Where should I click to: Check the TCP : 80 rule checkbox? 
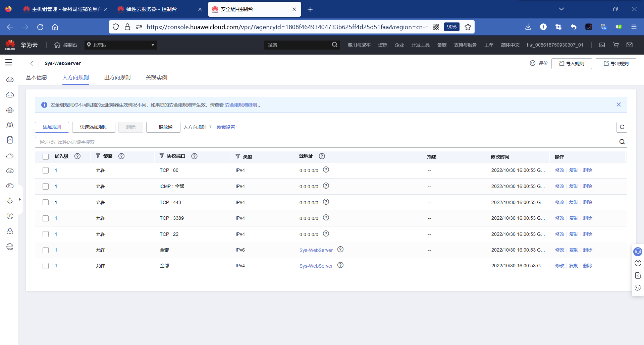(x=46, y=170)
